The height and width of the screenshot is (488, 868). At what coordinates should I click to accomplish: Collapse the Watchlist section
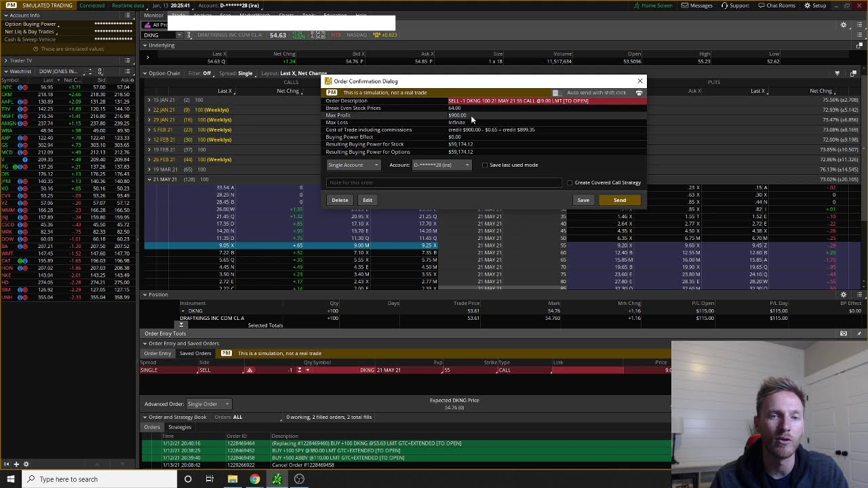[5, 71]
